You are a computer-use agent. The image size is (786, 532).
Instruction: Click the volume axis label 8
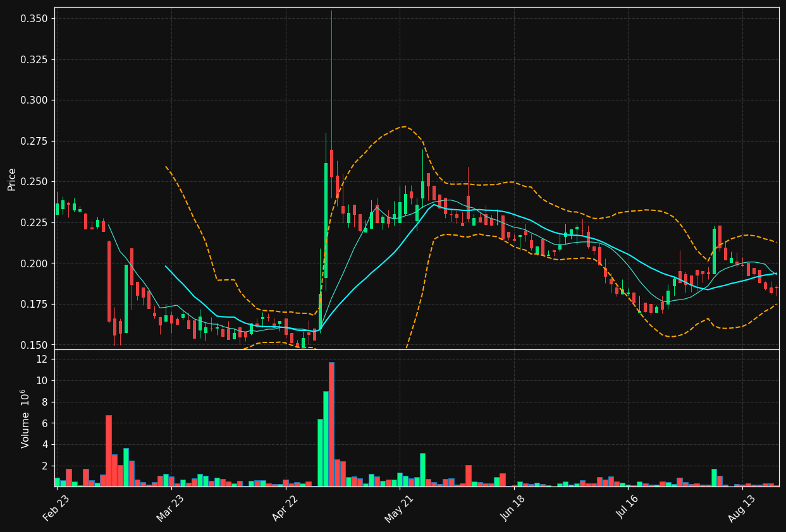(44, 402)
